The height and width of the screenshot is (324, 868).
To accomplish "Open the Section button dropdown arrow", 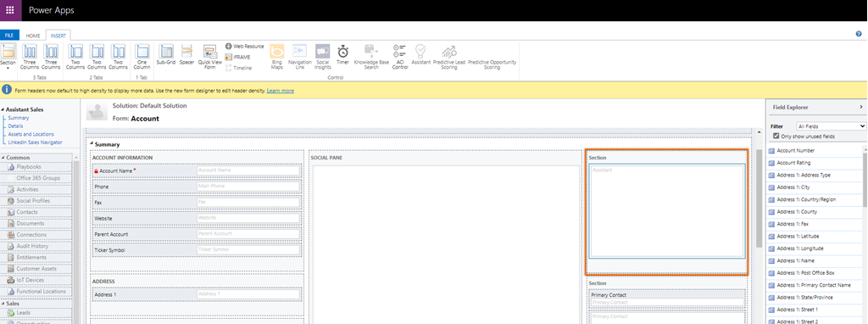I will click(8, 68).
